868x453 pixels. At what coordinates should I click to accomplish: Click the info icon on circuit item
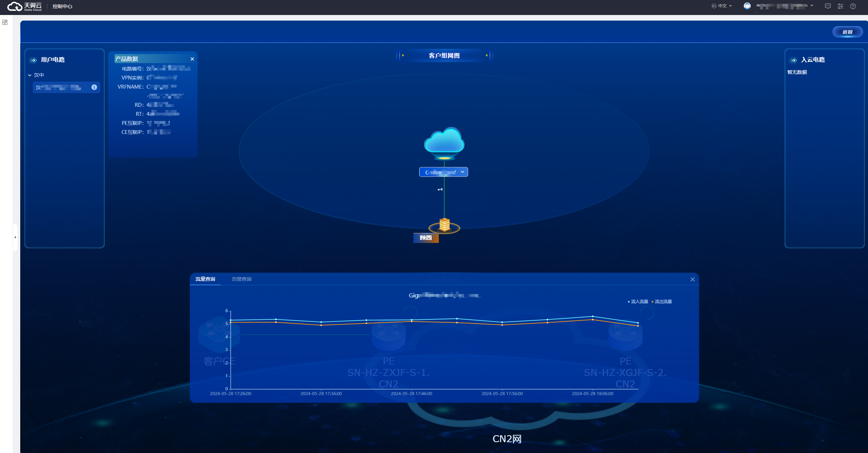(94, 87)
